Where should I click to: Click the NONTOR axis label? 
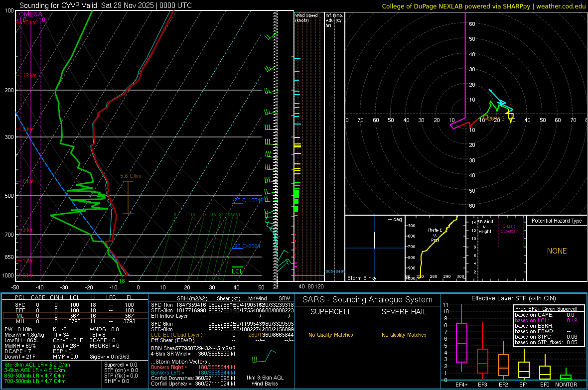pyautogui.click(x=566, y=385)
